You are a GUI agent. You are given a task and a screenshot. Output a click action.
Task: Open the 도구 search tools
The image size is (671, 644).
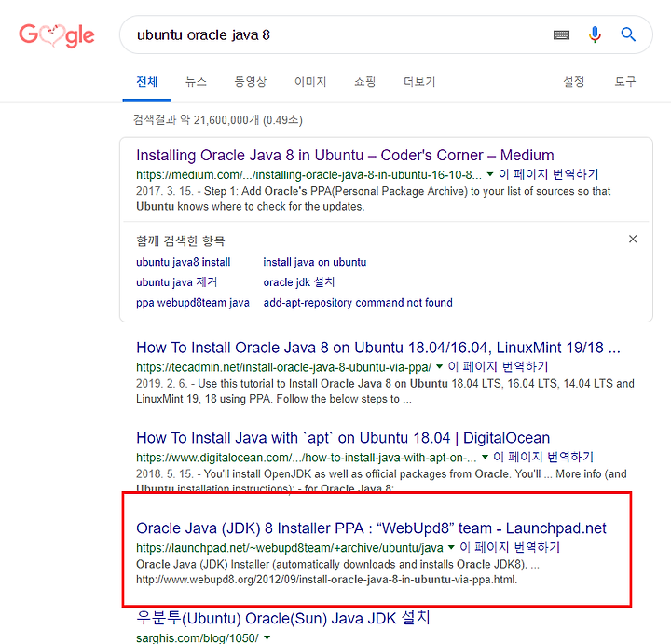pos(625,81)
